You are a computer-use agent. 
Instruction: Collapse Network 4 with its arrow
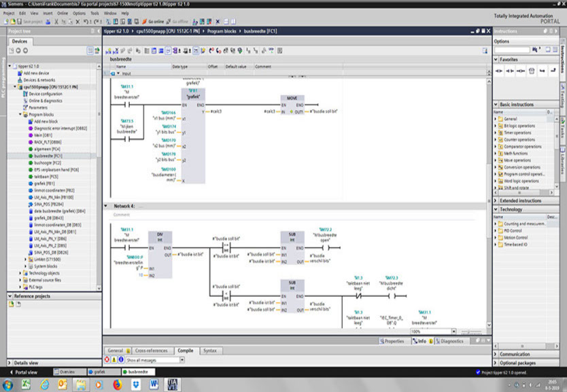[x=106, y=206]
